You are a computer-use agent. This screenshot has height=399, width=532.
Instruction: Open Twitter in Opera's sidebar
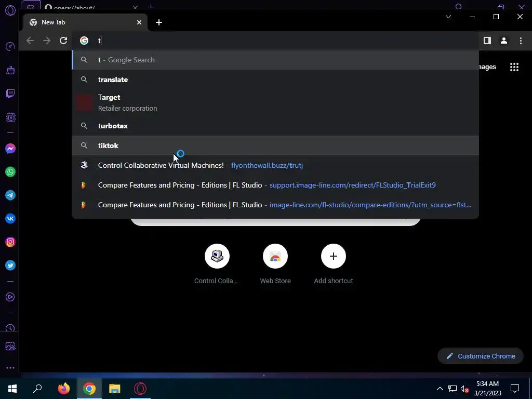pos(10,265)
